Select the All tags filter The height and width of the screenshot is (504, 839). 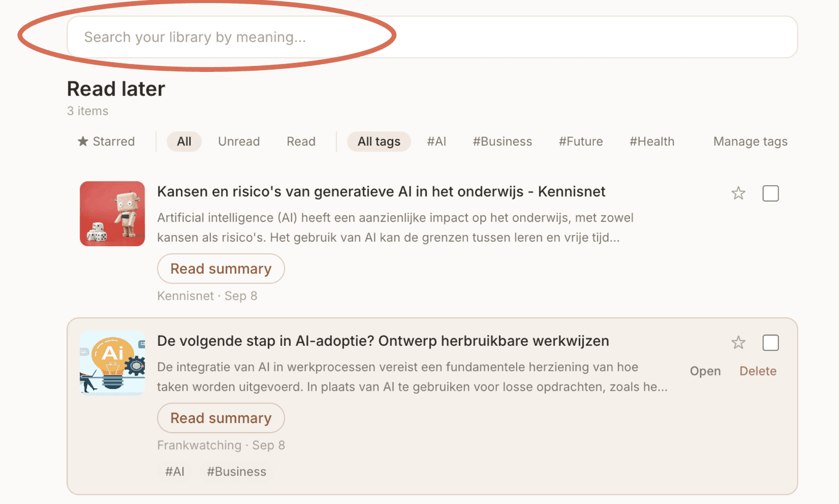coord(379,141)
